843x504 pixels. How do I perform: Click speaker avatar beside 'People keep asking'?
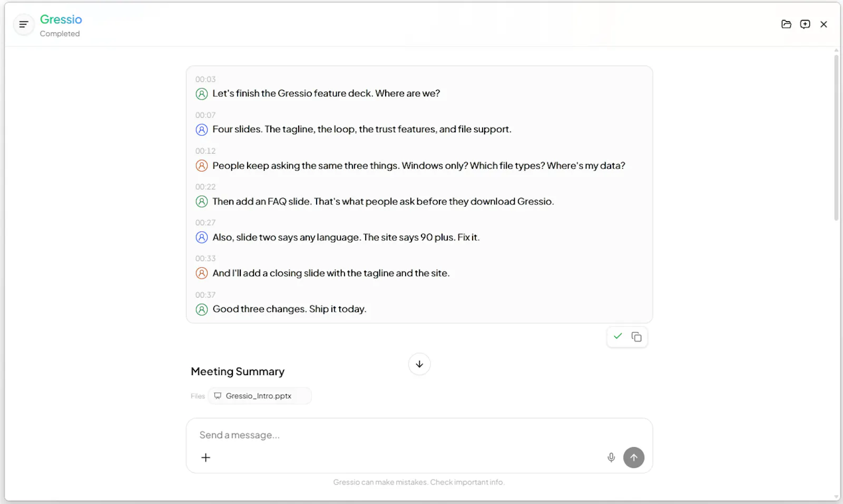coord(202,166)
